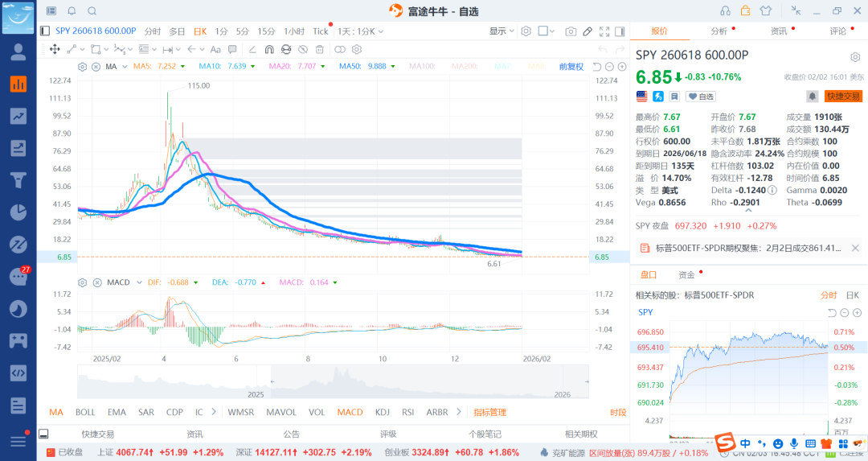The width and height of the screenshot is (868, 461).
Task: Open the headset customer service icon
Action: (725, 11)
